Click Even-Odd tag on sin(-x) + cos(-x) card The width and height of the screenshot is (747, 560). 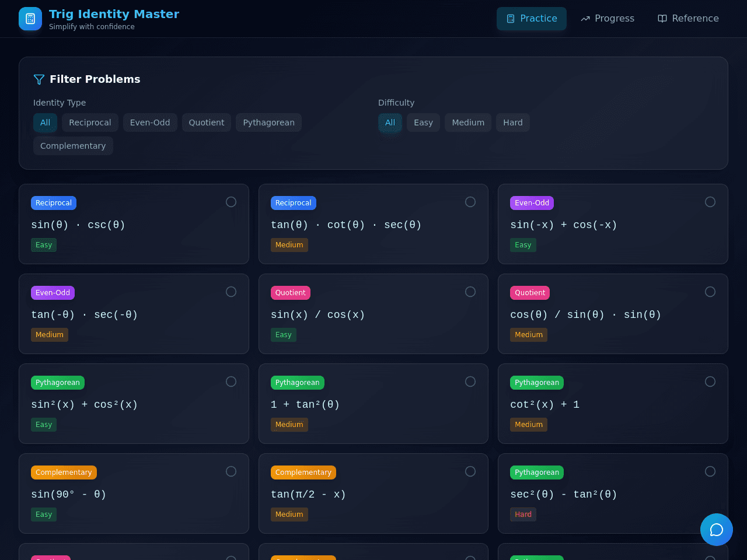(532, 203)
